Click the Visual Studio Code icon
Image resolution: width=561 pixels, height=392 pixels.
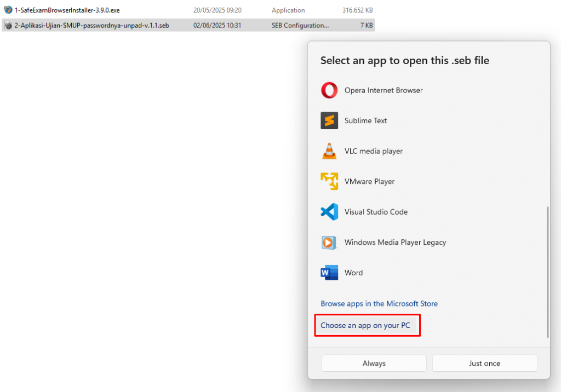tap(329, 212)
